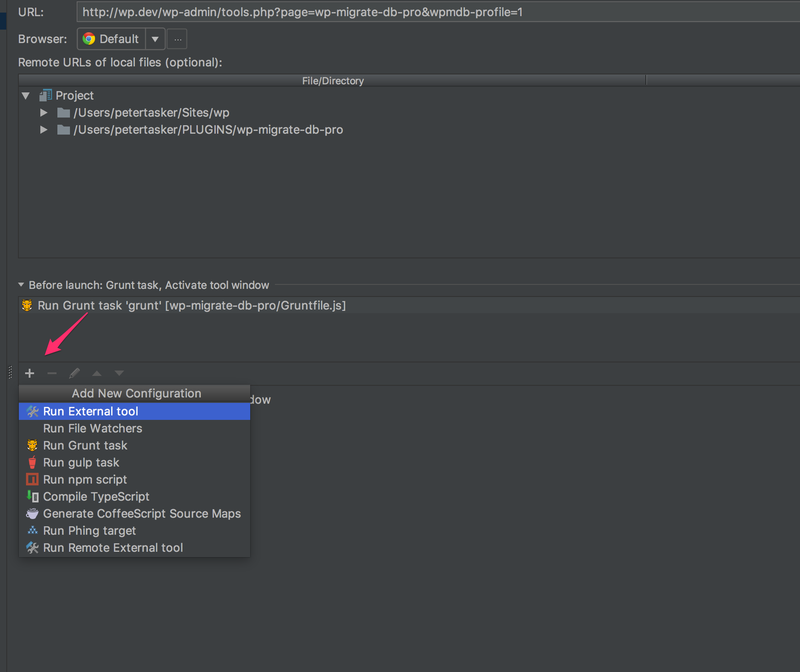Choose Run Remote External tool

[x=135, y=548]
